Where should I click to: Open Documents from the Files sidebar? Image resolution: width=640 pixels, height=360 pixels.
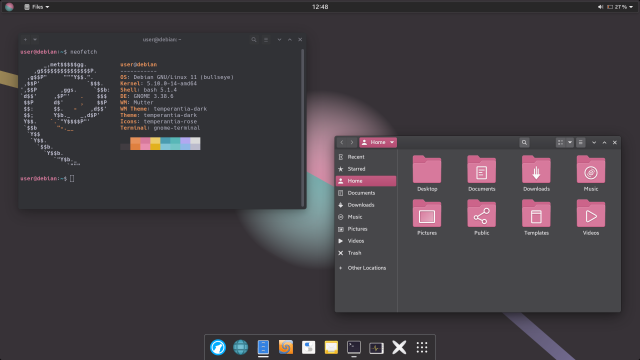[x=366, y=193]
